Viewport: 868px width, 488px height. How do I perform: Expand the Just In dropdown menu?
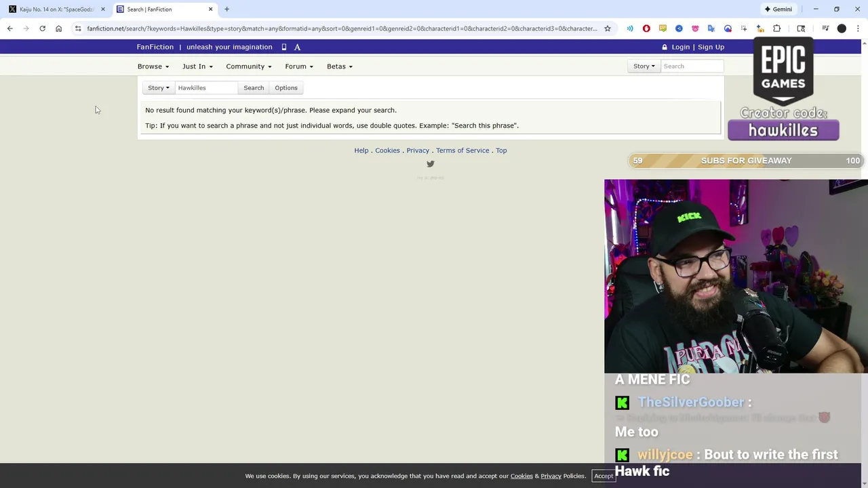tap(197, 66)
